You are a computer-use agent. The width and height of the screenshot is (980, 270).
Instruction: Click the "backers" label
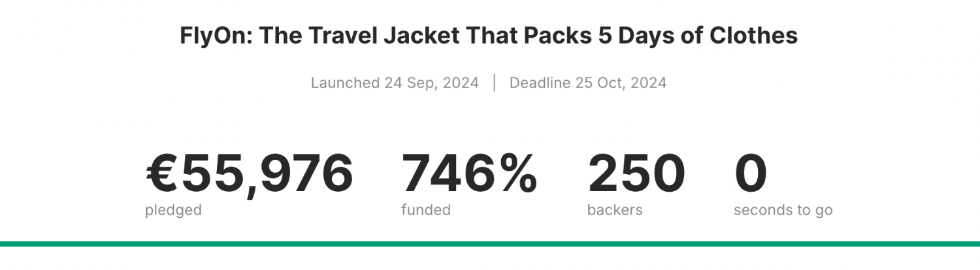[x=615, y=210]
